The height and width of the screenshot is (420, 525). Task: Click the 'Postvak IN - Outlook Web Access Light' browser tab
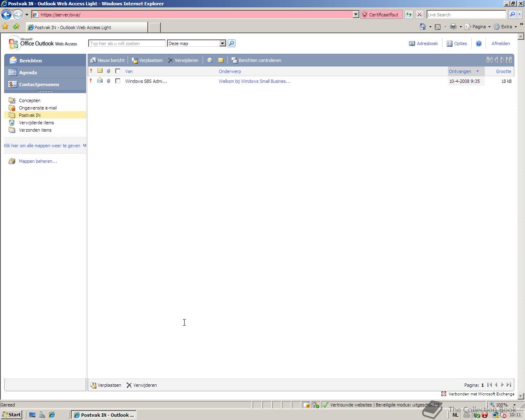point(86,27)
